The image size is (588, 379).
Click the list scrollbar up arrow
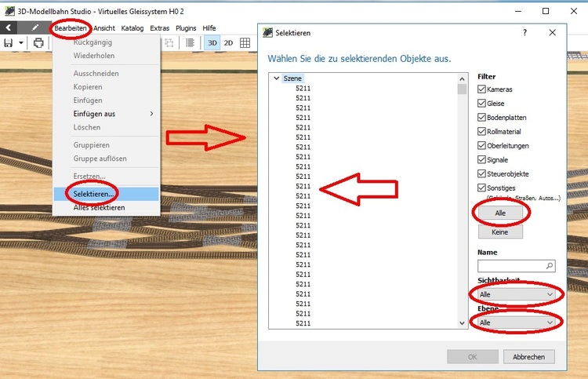tap(462, 78)
